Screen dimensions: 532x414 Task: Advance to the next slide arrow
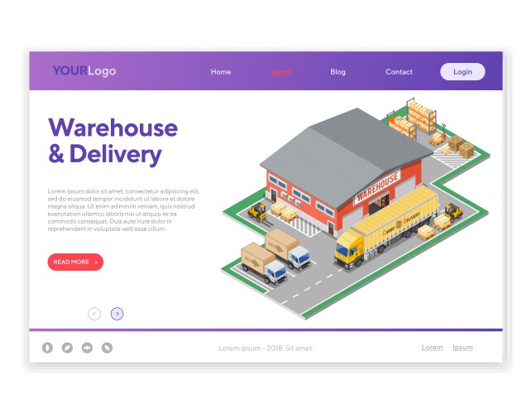117,314
